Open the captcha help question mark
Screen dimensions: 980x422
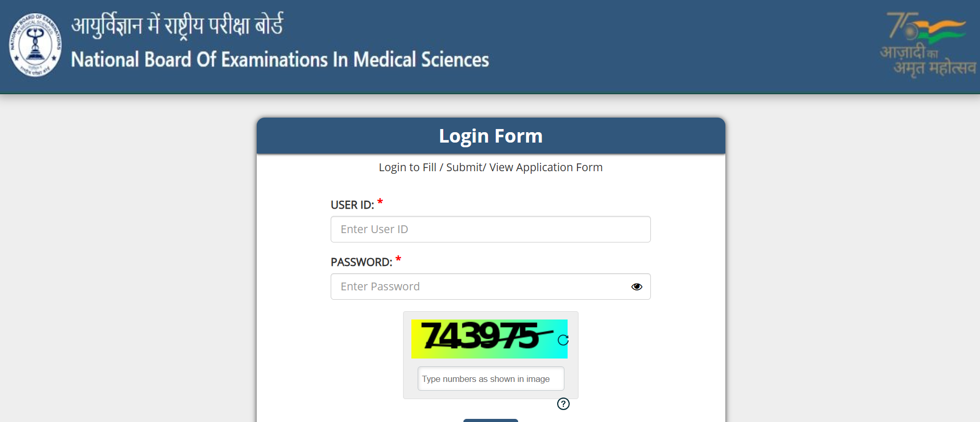coord(563,404)
